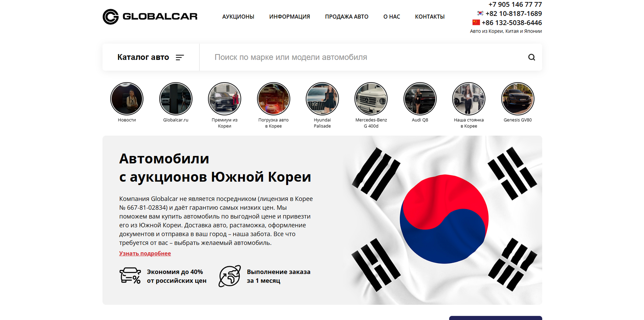644x320 pixels.
Task: Click inside the car search input field
Action: pos(338,57)
